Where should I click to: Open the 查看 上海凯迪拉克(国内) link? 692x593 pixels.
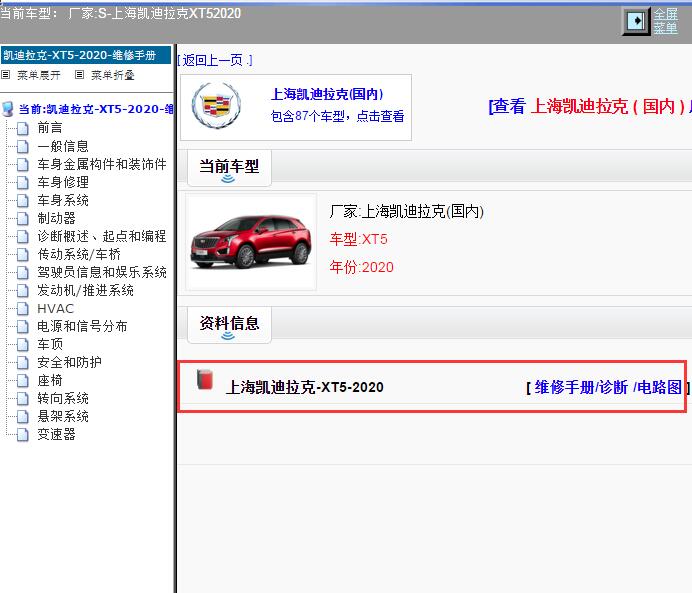coord(590,106)
